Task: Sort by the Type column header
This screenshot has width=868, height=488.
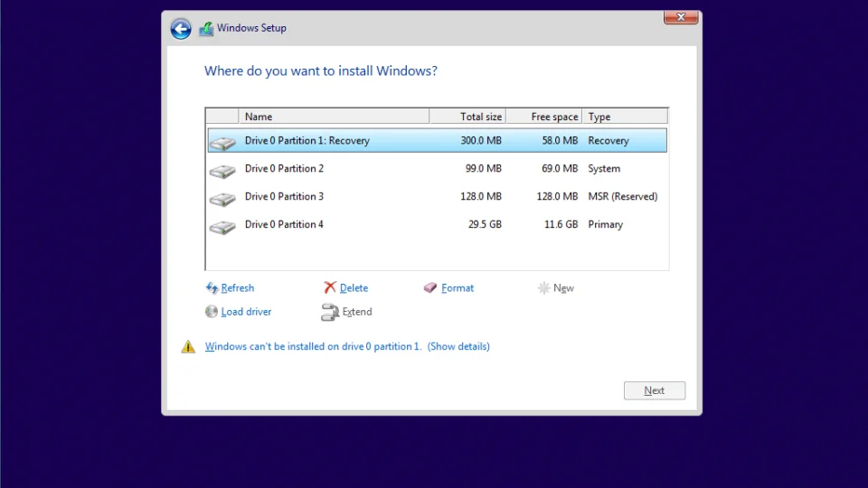Action: [625, 117]
